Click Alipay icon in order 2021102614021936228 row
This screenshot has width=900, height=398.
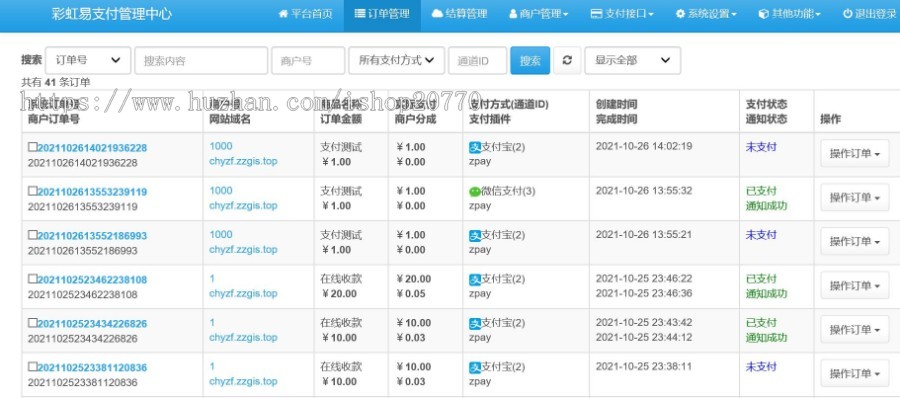click(x=475, y=148)
